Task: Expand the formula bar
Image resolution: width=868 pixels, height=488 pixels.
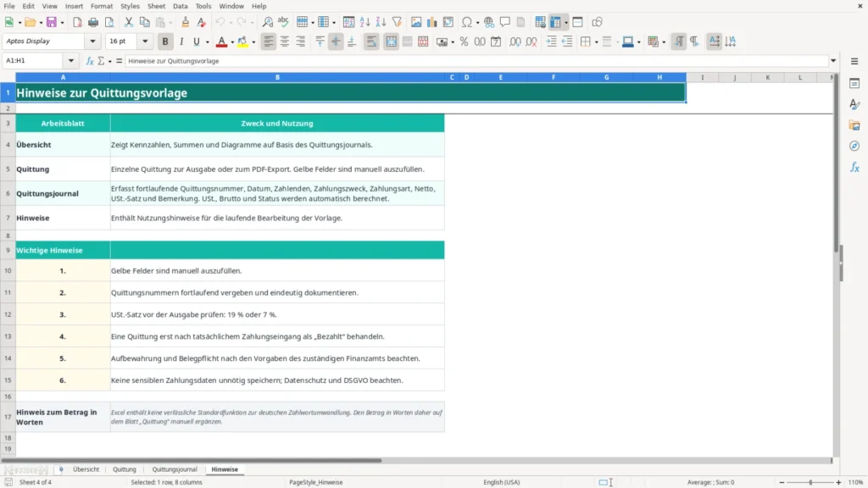Action: [833, 61]
